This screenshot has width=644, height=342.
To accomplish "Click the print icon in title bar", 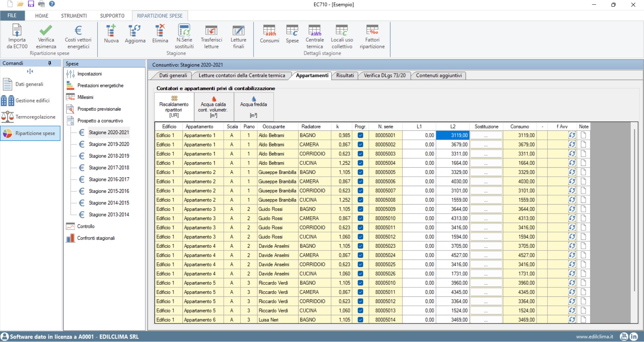I will pos(41,4).
